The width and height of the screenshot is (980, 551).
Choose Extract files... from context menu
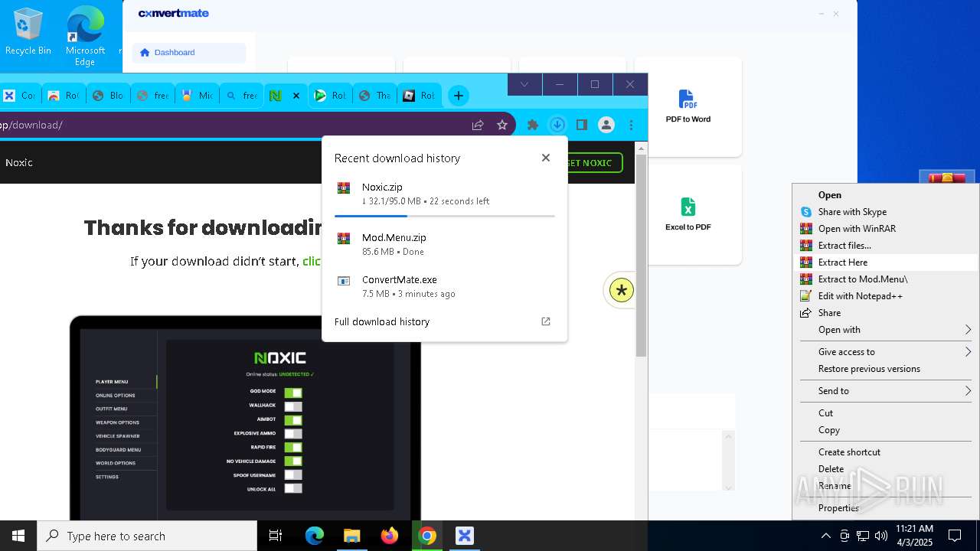[x=886, y=246]
